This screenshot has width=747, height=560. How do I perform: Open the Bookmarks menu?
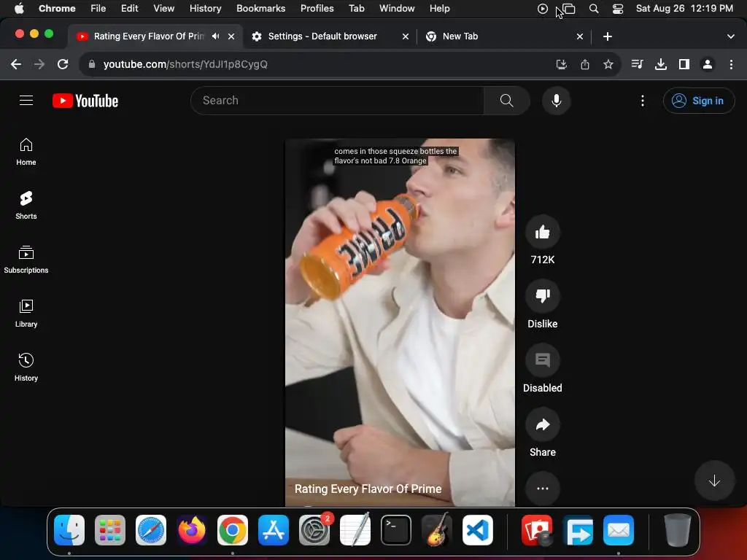click(260, 9)
